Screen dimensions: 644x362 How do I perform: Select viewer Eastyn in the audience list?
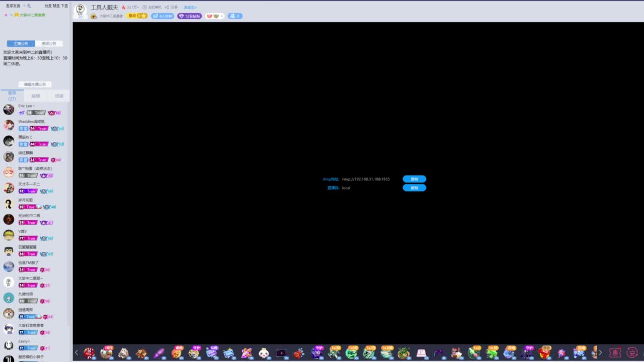(35, 345)
